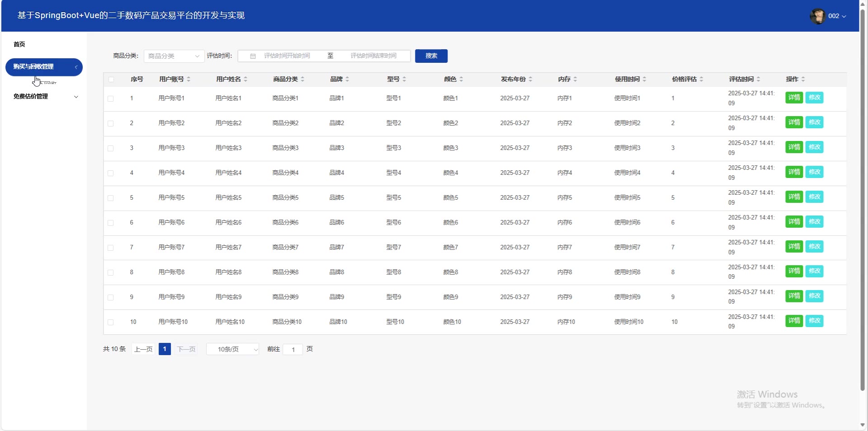Expand the 免费估价管理 sidebar menu

coord(44,96)
